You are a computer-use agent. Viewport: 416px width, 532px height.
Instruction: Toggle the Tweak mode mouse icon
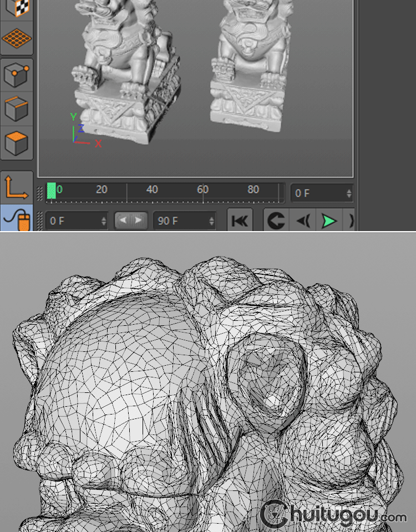pyautogui.click(x=16, y=220)
